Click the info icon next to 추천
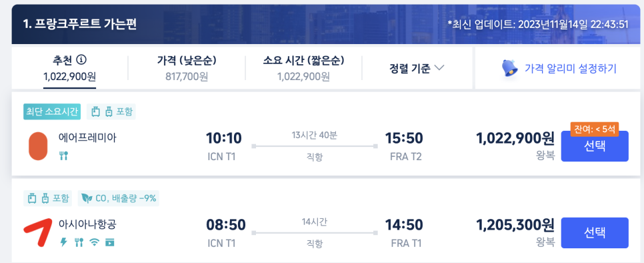 pyautogui.click(x=81, y=60)
